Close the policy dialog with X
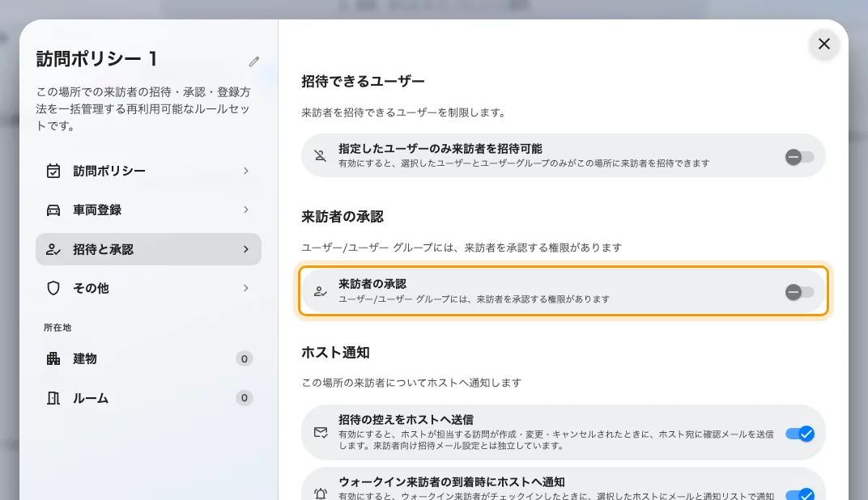 tap(823, 44)
